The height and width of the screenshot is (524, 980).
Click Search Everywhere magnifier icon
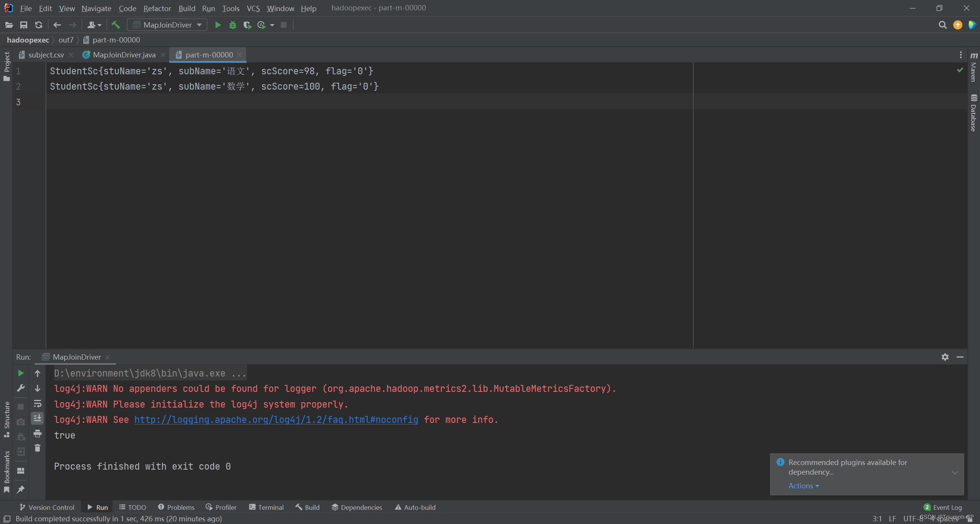(942, 25)
